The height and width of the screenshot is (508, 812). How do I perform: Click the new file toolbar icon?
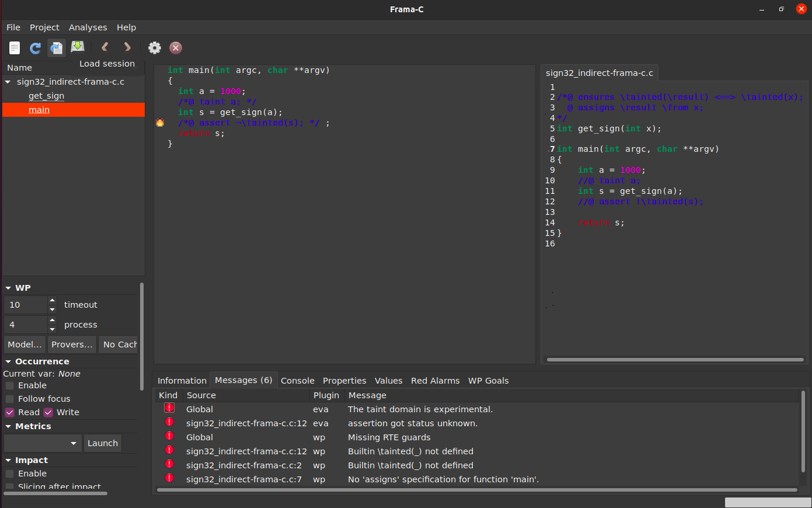(15, 48)
